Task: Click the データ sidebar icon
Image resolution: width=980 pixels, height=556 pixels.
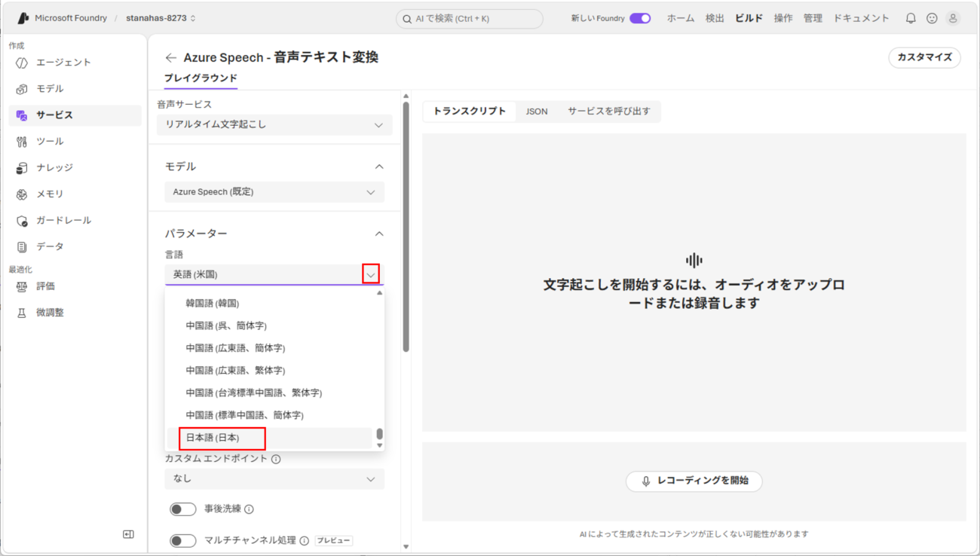Action: coord(22,247)
